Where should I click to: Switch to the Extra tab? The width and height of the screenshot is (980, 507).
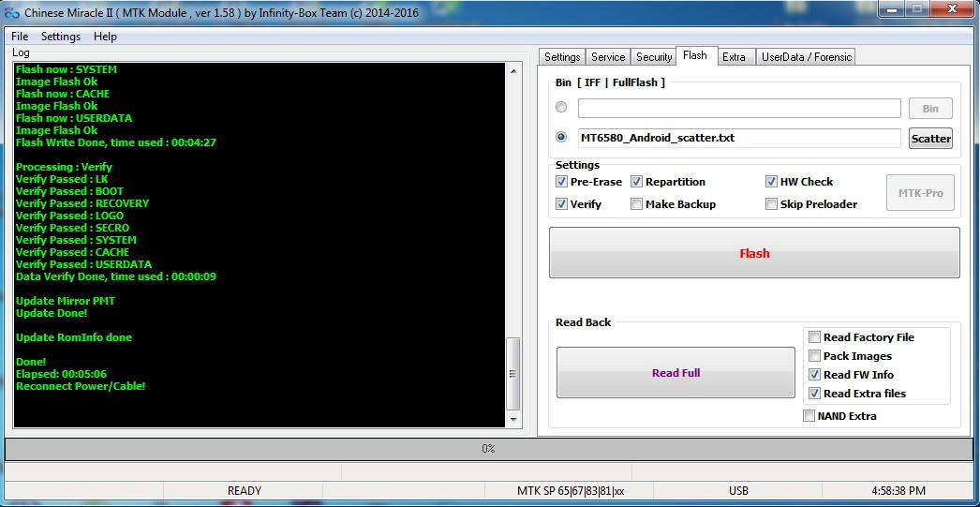click(734, 57)
